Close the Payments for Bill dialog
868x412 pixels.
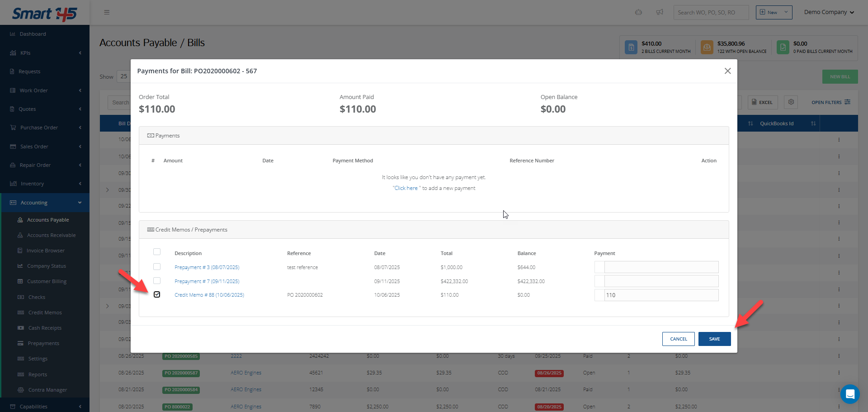[x=727, y=71]
